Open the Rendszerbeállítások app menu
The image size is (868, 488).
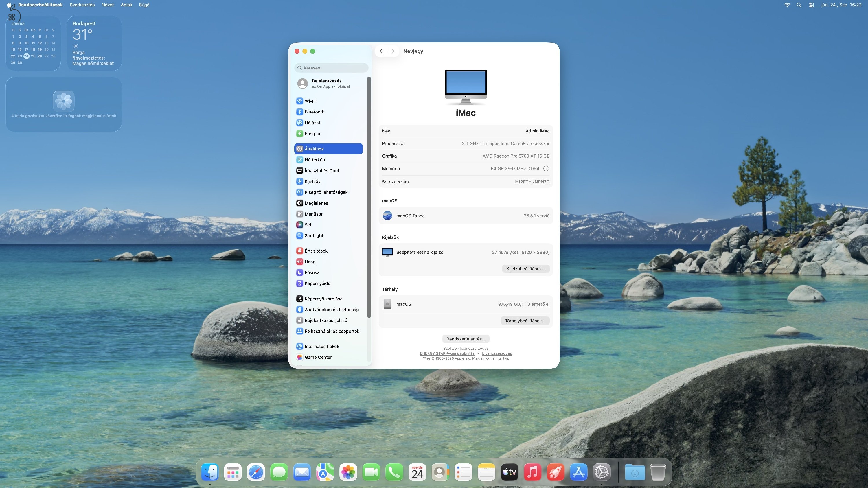41,5
